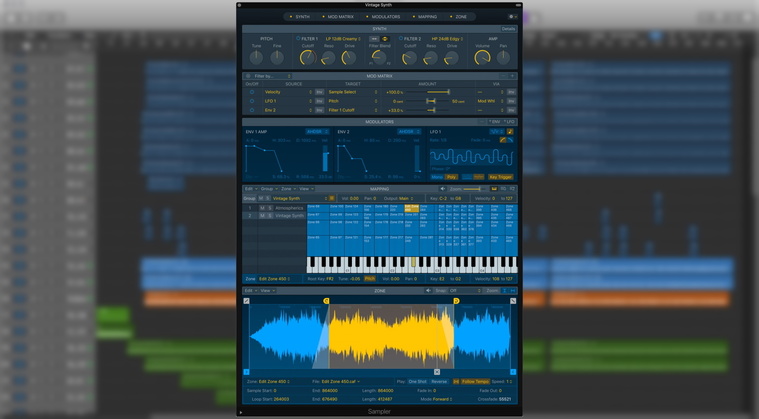Click the Details button in Synth pane

point(508,29)
